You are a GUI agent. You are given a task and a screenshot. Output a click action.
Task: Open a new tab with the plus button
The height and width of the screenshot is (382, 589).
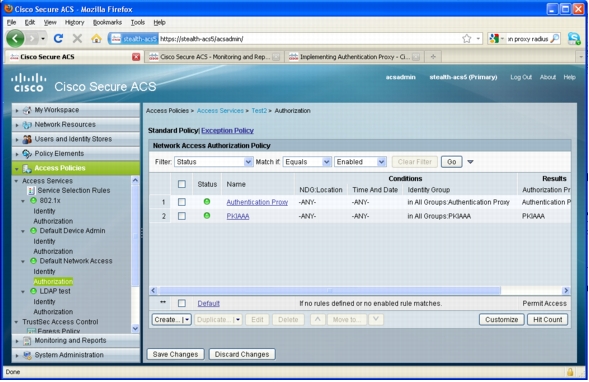pyautogui.click(x=433, y=57)
